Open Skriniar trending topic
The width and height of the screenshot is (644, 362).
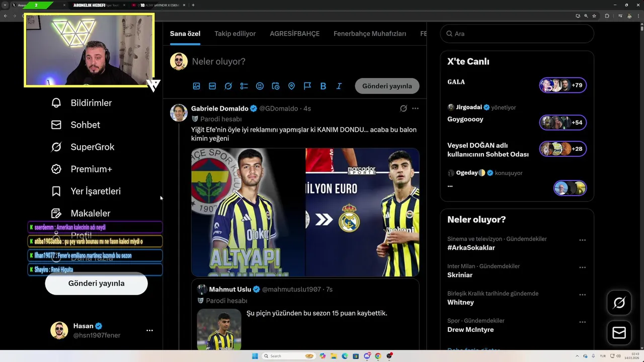460,275
